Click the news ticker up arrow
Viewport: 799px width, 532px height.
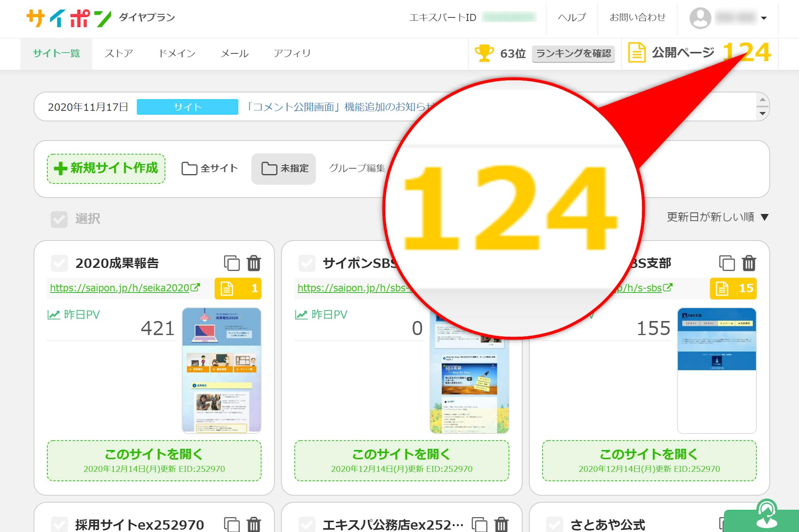[x=762, y=100]
